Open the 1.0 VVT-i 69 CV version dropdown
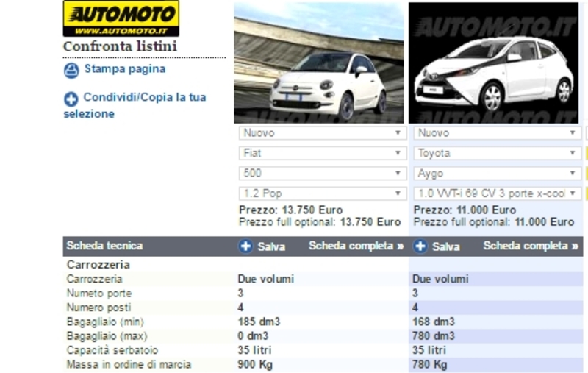The height and width of the screenshot is (373, 588). [x=498, y=193]
